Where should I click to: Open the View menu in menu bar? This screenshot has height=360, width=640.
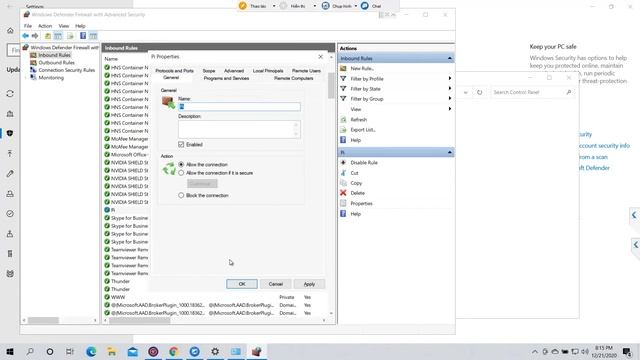[64, 26]
